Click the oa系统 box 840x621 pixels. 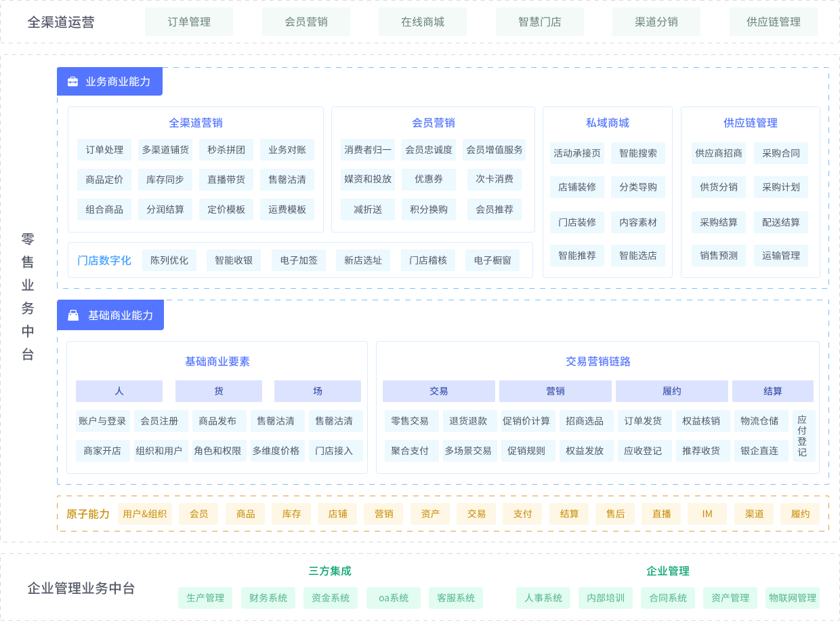tap(394, 598)
